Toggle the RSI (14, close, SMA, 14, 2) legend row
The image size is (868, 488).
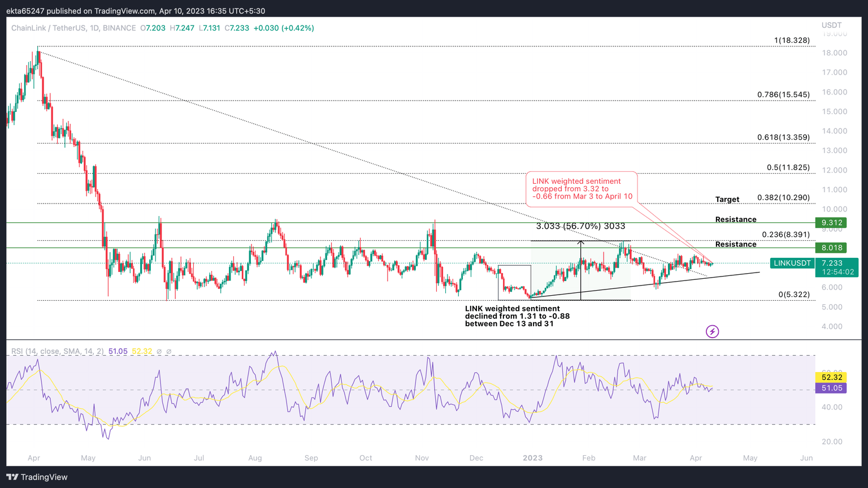click(x=57, y=351)
